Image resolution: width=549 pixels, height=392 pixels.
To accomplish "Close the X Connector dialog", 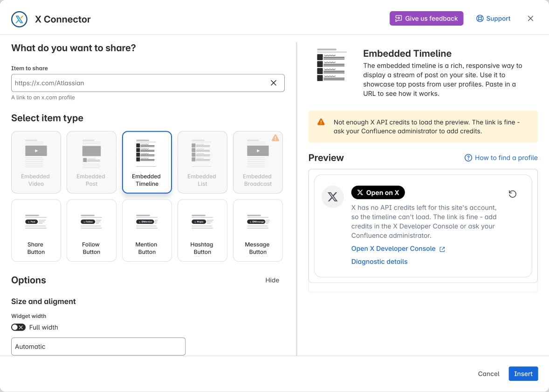I will [x=530, y=19].
